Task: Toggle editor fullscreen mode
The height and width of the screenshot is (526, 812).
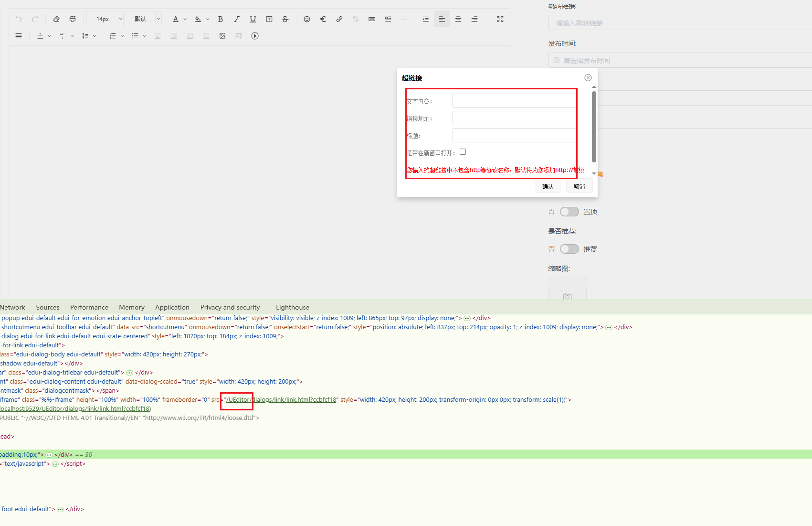Action: click(500, 19)
